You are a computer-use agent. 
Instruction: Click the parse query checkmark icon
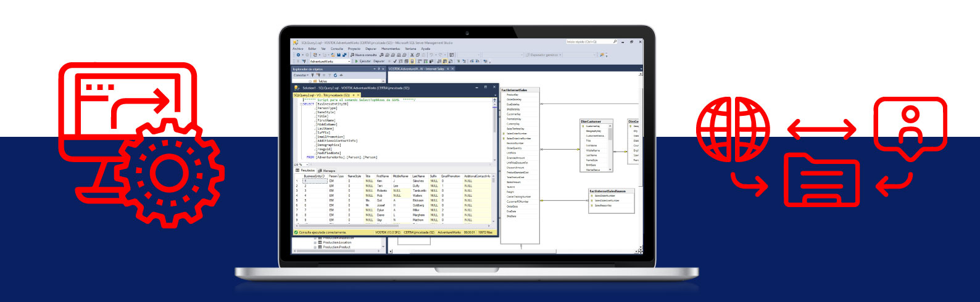click(395, 61)
